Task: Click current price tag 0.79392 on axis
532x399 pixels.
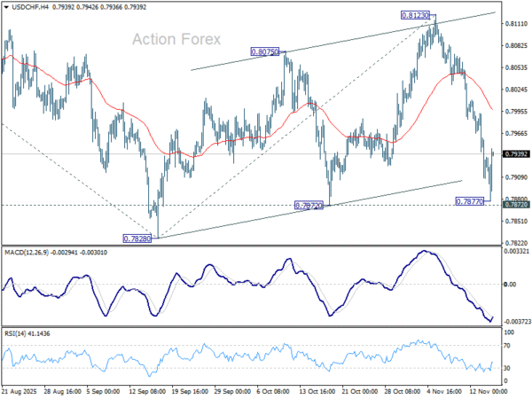Action: (x=515, y=154)
